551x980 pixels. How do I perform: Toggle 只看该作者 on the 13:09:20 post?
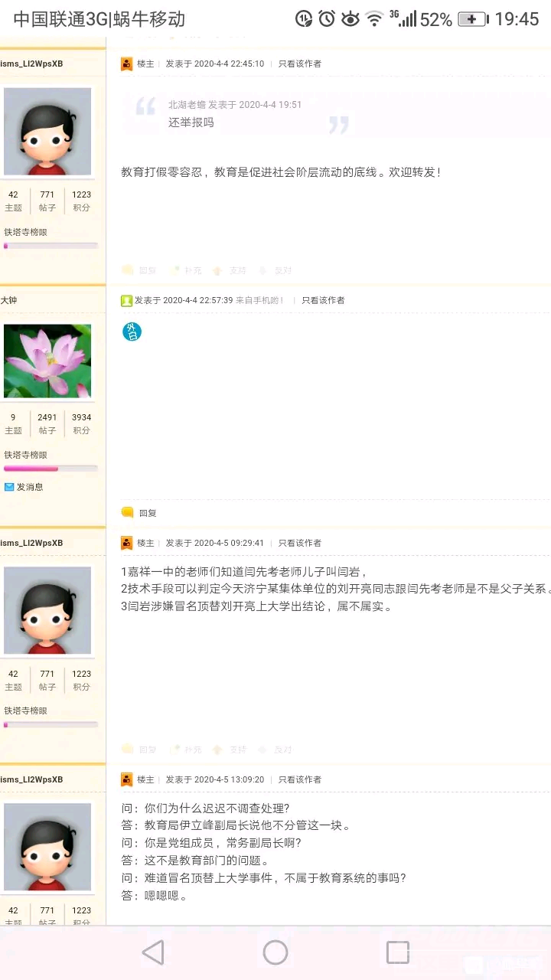click(x=300, y=779)
